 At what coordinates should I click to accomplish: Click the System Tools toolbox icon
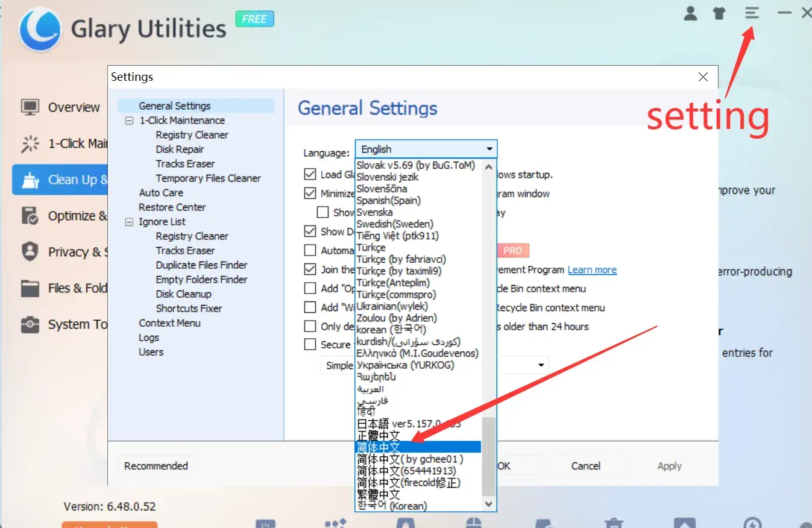tap(30, 324)
